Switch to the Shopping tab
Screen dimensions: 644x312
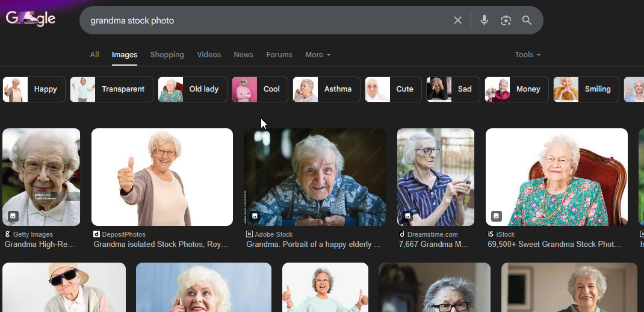click(x=167, y=55)
